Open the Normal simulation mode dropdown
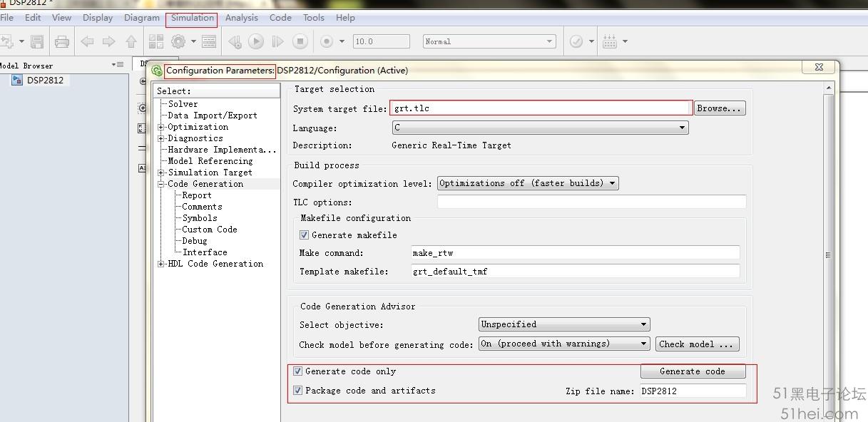The height and width of the screenshot is (422, 868). pyautogui.click(x=489, y=41)
